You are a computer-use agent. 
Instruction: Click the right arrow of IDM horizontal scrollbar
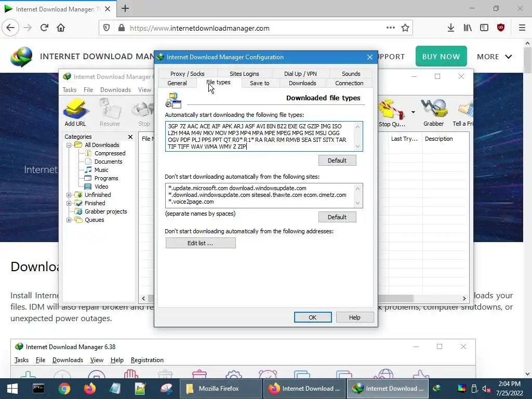(464, 299)
